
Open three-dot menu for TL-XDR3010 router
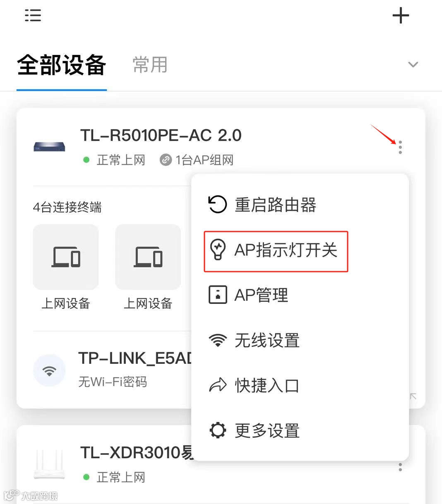400,467
